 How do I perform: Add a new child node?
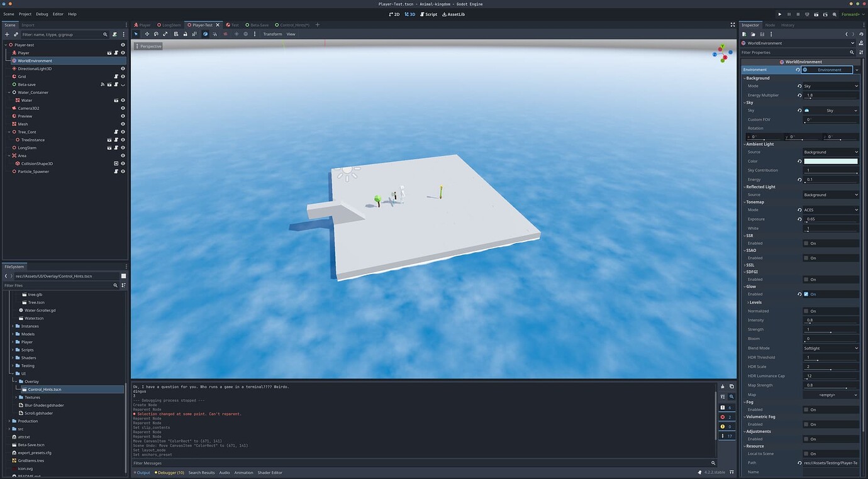point(7,35)
